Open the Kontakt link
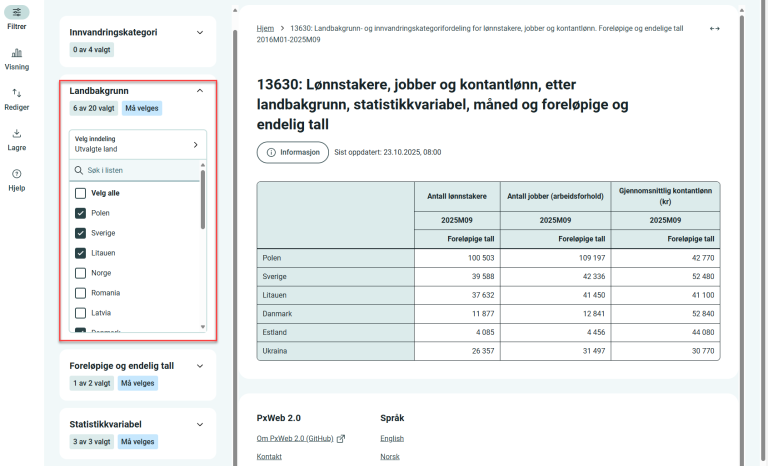The width and height of the screenshot is (768, 466). coord(269,457)
